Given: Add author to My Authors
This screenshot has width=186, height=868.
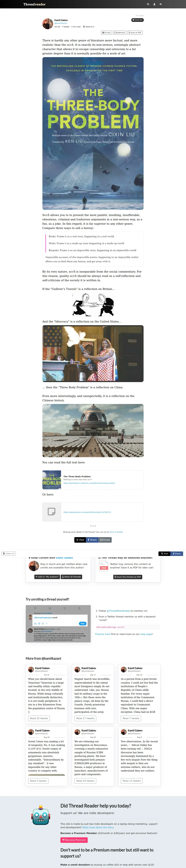Looking at the screenshot, I should pyautogui.click(x=47, y=577).
